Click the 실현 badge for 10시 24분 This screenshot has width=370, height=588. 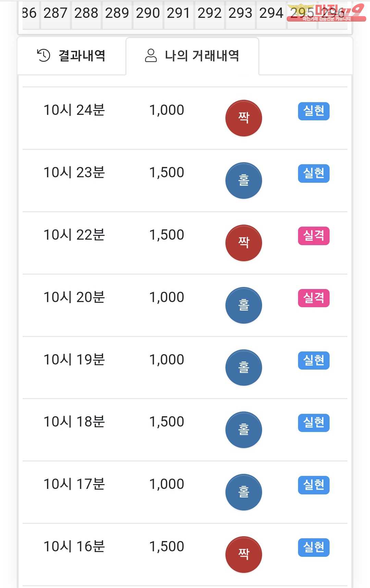(313, 111)
